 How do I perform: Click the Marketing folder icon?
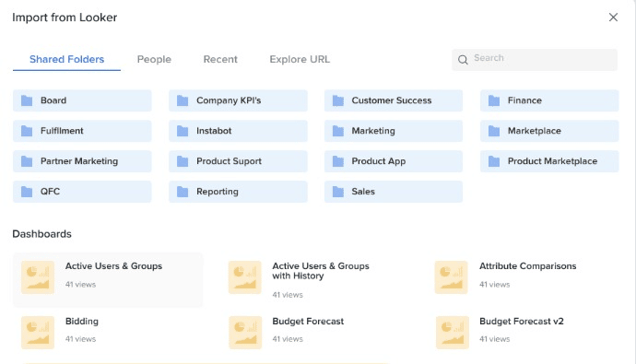click(x=338, y=131)
